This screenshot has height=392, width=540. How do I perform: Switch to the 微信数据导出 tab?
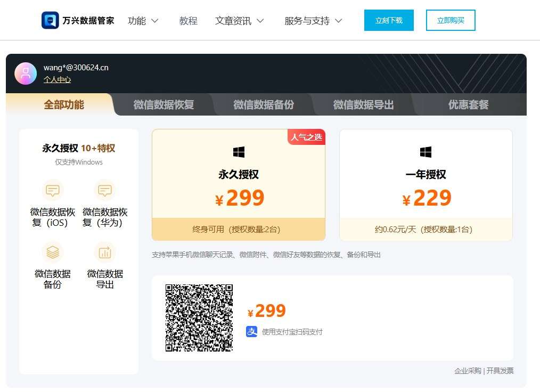pos(363,104)
